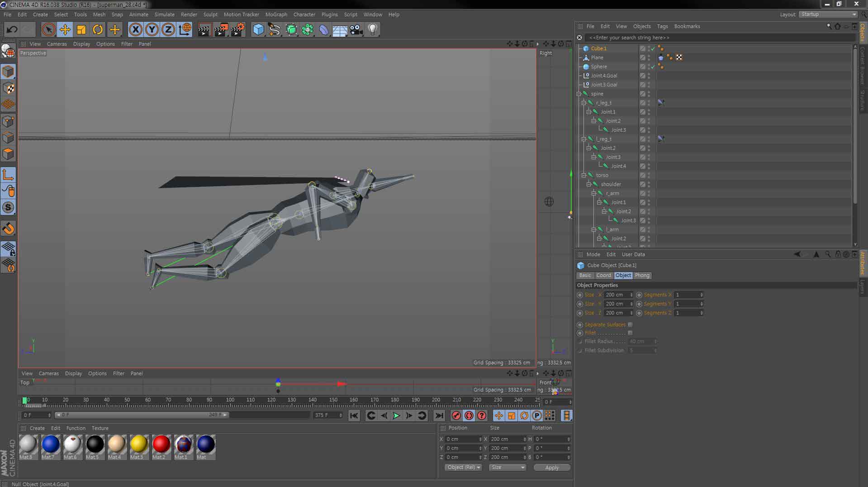Image resolution: width=868 pixels, height=487 pixels.
Task: Click the Undo arrow icon
Action: point(12,30)
